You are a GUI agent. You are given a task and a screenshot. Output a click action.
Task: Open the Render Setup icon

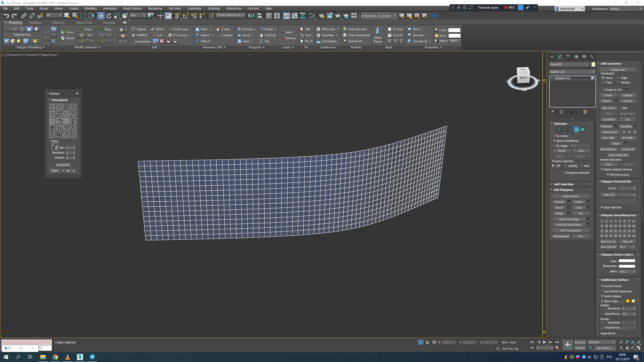(x=321, y=16)
